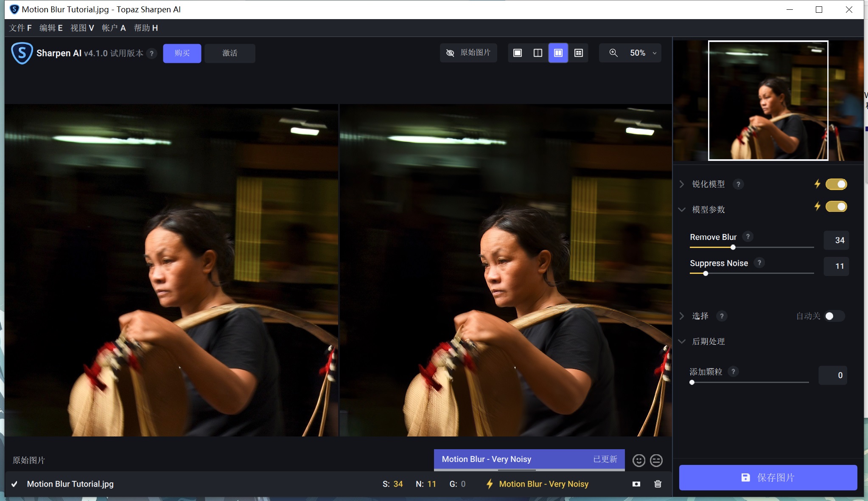Click the mask icon in file row
The width and height of the screenshot is (868, 501).
pyautogui.click(x=636, y=484)
